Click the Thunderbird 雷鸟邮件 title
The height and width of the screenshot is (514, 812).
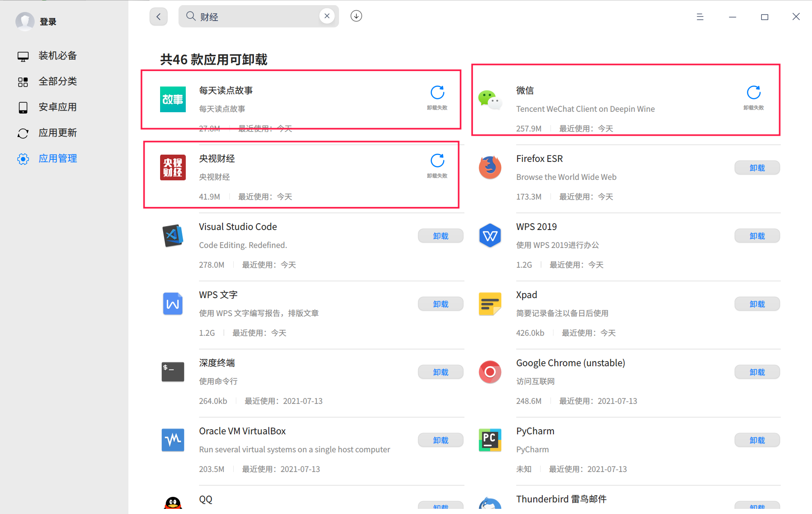click(561, 499)
